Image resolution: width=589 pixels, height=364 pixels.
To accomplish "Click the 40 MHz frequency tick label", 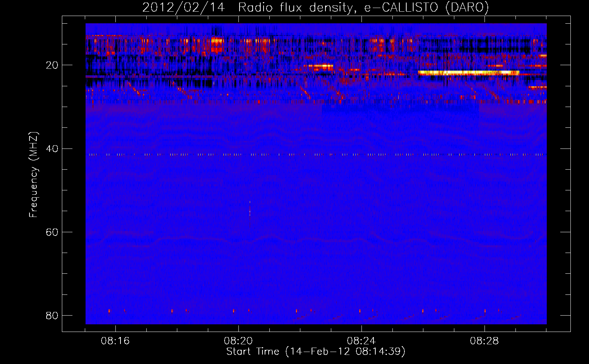I will pos(52,149).
